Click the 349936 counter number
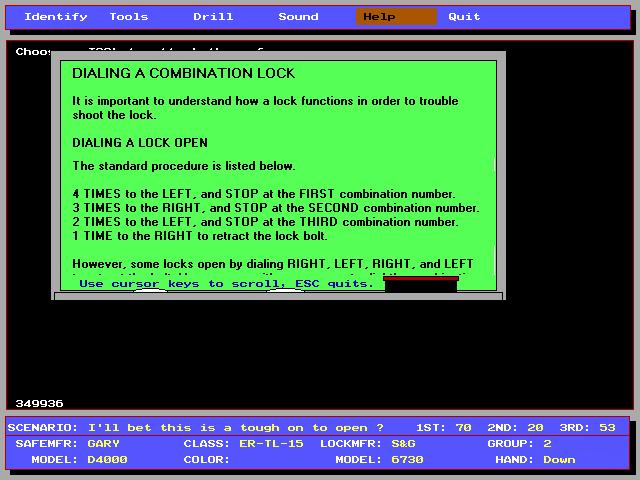This screenshot has height=480, width=640. pyautogui.click(x=39, y=404)
